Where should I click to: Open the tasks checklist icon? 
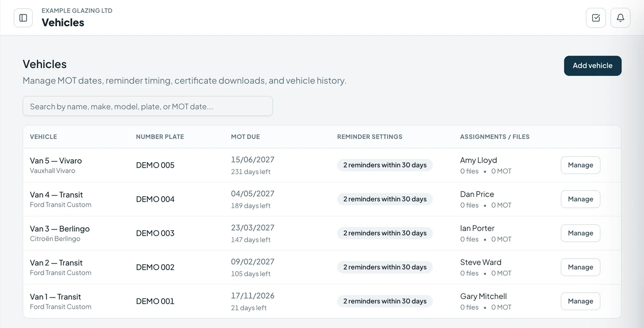[596, 18]
